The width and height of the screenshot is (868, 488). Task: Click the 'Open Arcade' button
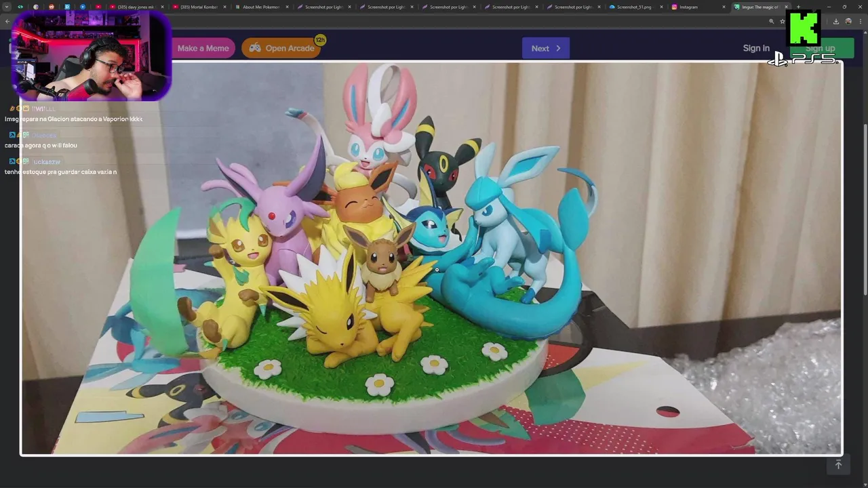[x=281, y=48]
